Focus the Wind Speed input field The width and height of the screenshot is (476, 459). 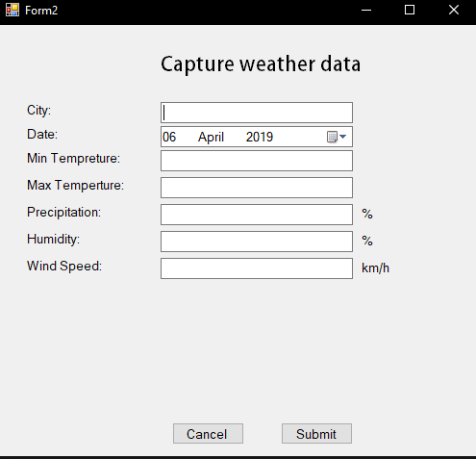coord(257,268)
